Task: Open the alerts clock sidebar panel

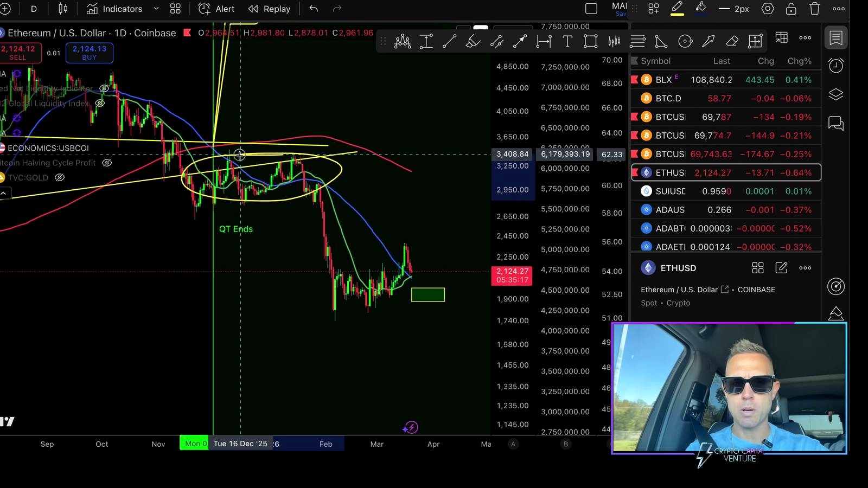Action: tap(836, 66)
